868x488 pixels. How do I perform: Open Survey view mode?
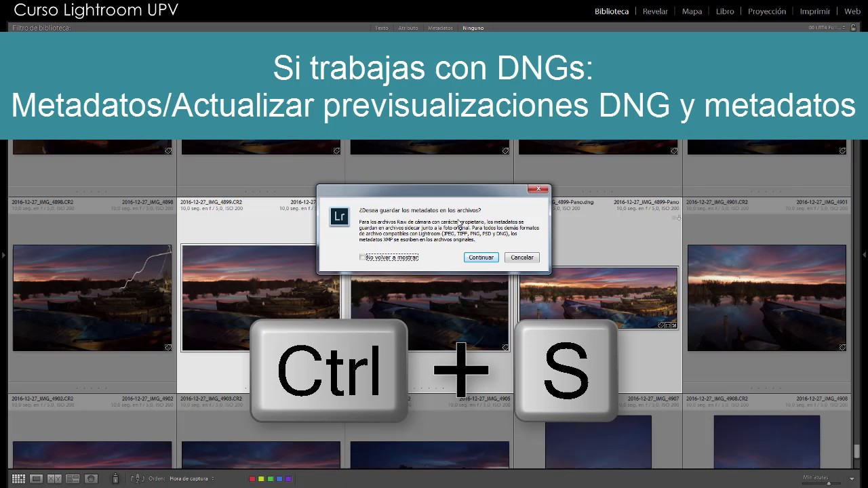click(73, 479)
